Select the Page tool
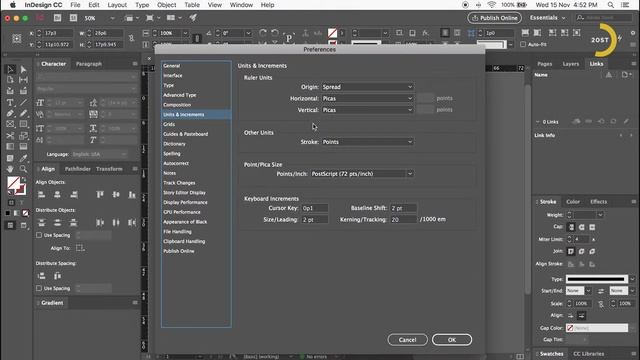This screenshot has width=640, height=360. click(10, 80)
